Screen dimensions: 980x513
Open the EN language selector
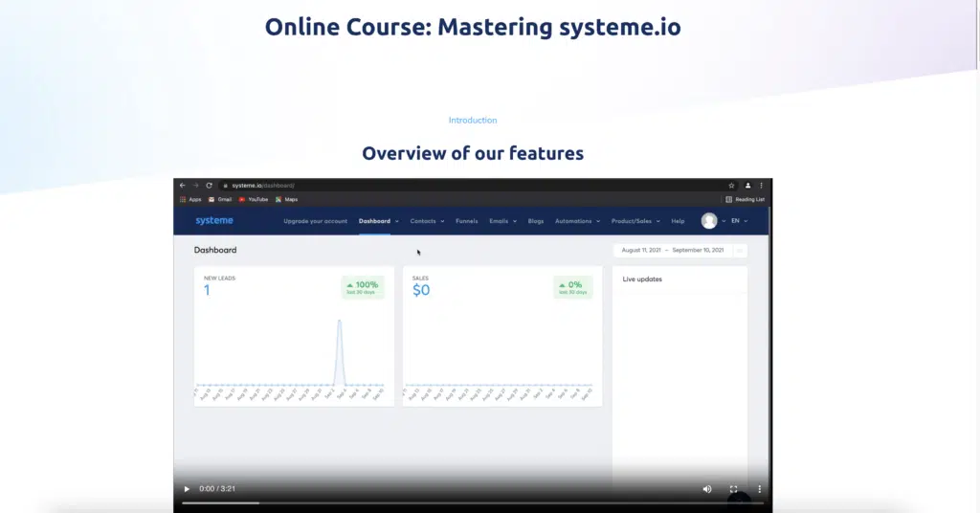738,221
